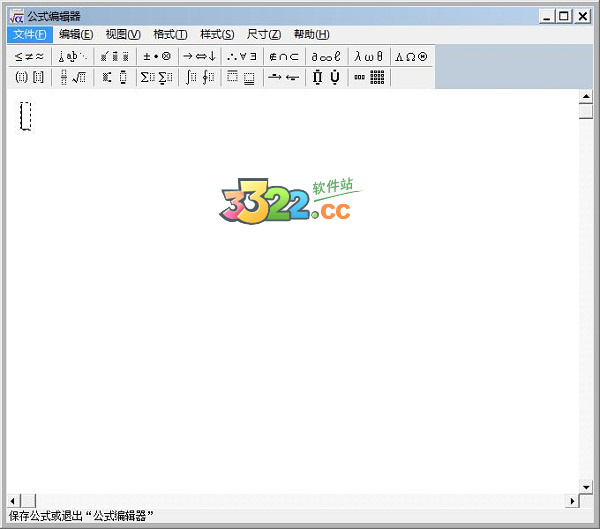Open the uppercase Greek palette (ΛΩΘ)
This screenshot has height=529, width=600.
pyautogui.click(x=411, y=57)
